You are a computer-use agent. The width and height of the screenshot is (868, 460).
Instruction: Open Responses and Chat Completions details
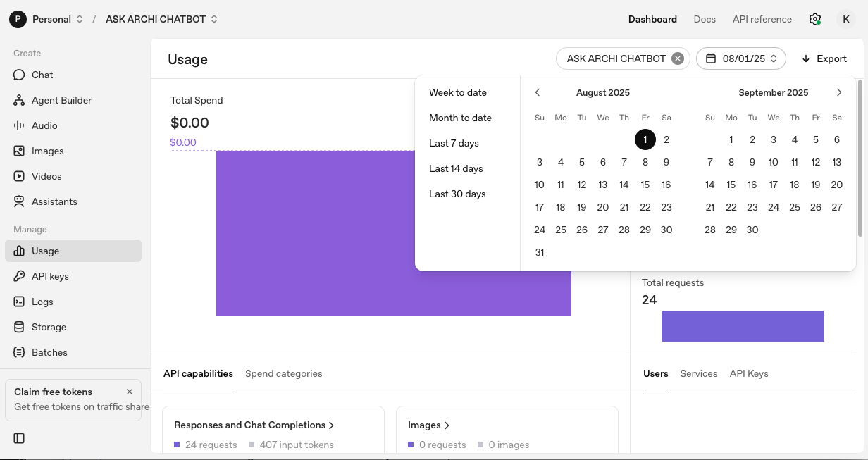point(254,425)
